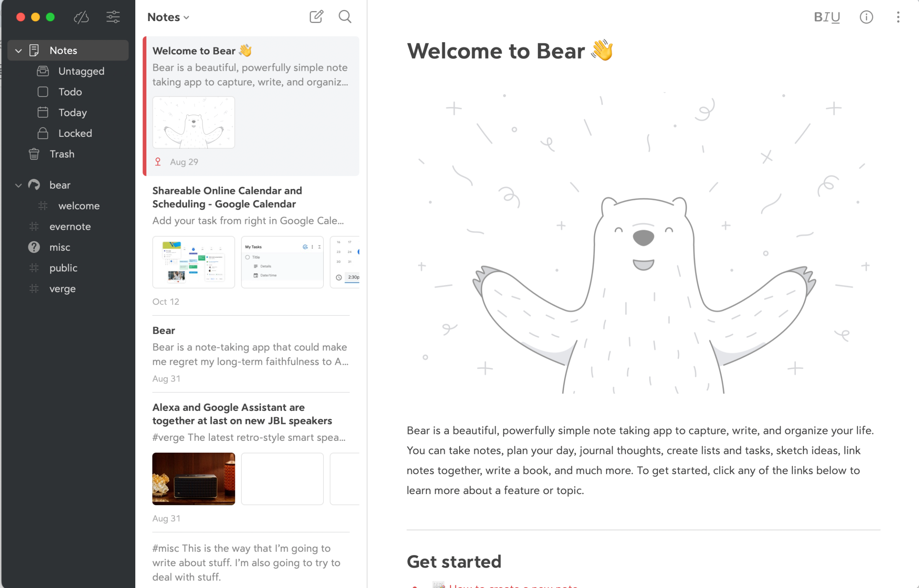919x588 pixels.
Task: Click the sync status cloud icon
Action: 81,17
